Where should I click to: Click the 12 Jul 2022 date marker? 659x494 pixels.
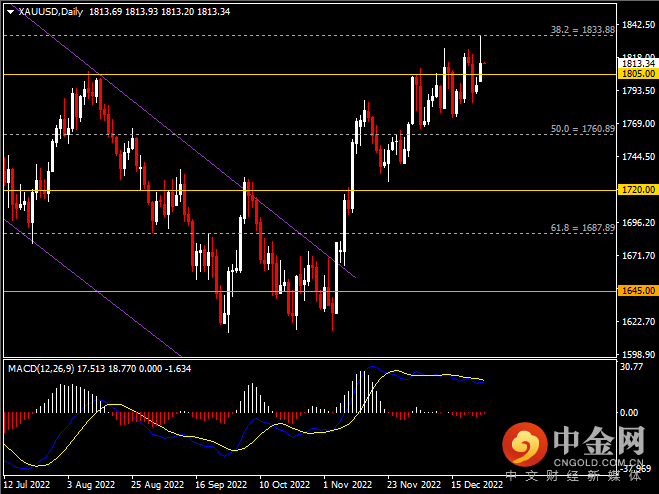tap(28, 485)
